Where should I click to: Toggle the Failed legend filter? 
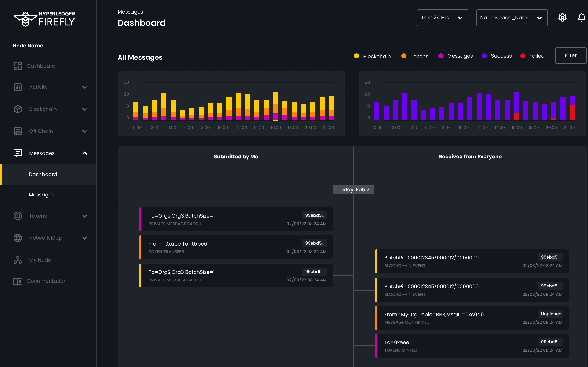pyautogui.click(x=532, y=56)
